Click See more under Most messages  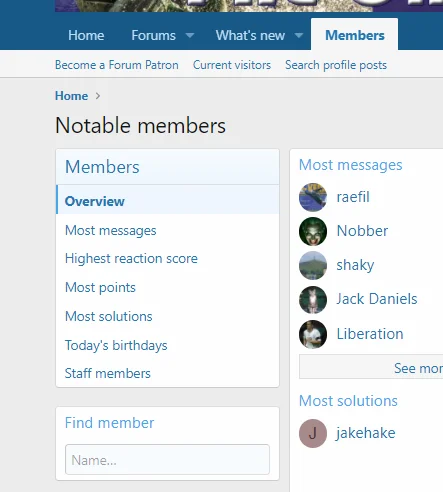(x=371, y=367)
